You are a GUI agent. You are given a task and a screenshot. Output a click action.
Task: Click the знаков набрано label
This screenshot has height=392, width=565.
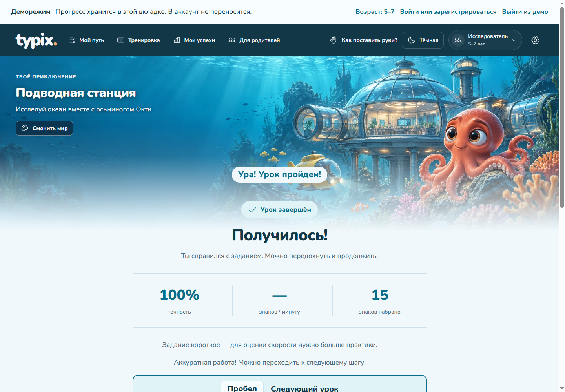[x=380, y=312]
